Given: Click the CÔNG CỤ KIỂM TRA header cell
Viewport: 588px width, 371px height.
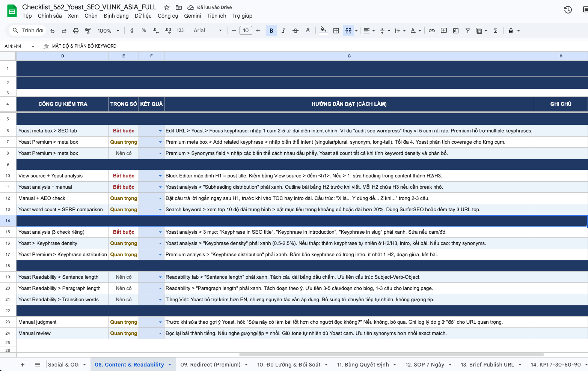Looking at the screenshot, I should click(x=63, y=104).
